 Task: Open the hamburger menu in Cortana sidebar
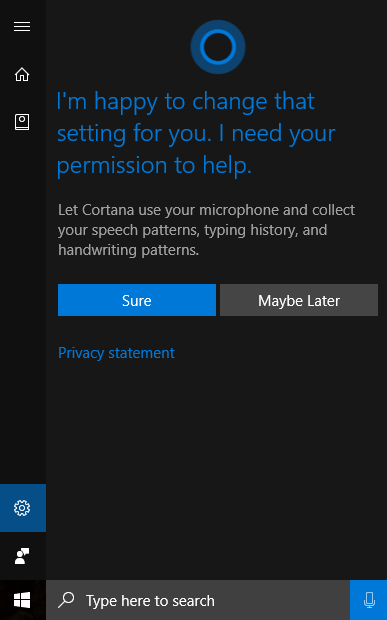tap(22, 26)
